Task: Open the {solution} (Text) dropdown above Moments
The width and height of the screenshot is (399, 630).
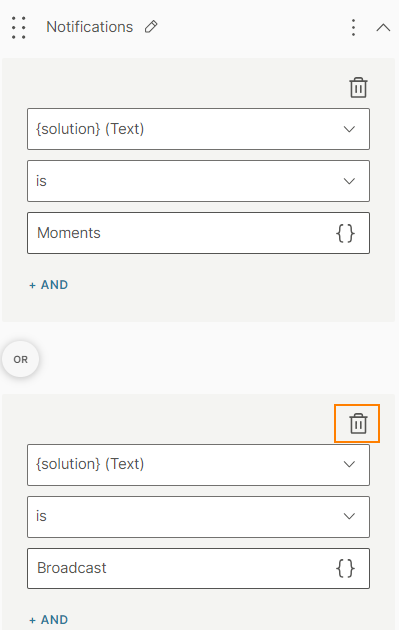Action: (198, 129)
